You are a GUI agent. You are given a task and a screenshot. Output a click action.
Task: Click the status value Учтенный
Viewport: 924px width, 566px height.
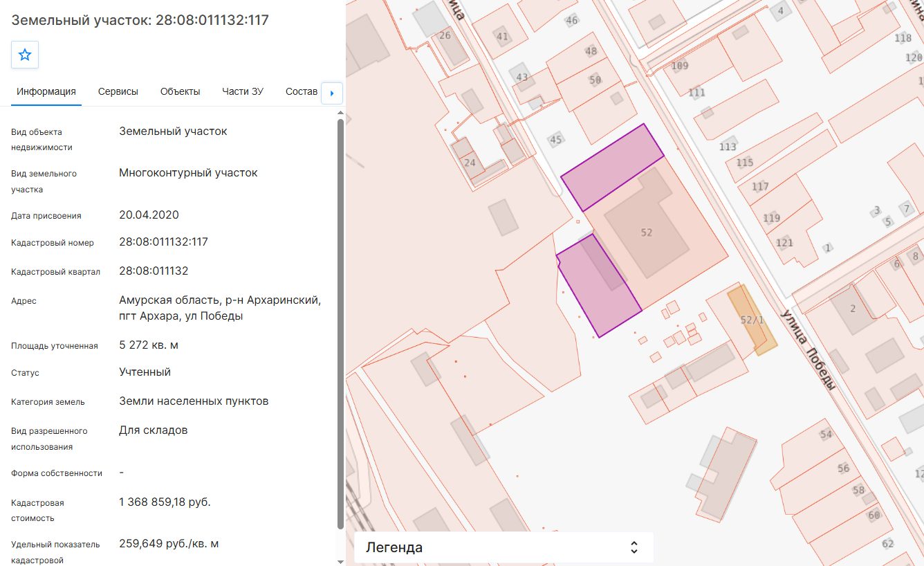click(145, 372)
